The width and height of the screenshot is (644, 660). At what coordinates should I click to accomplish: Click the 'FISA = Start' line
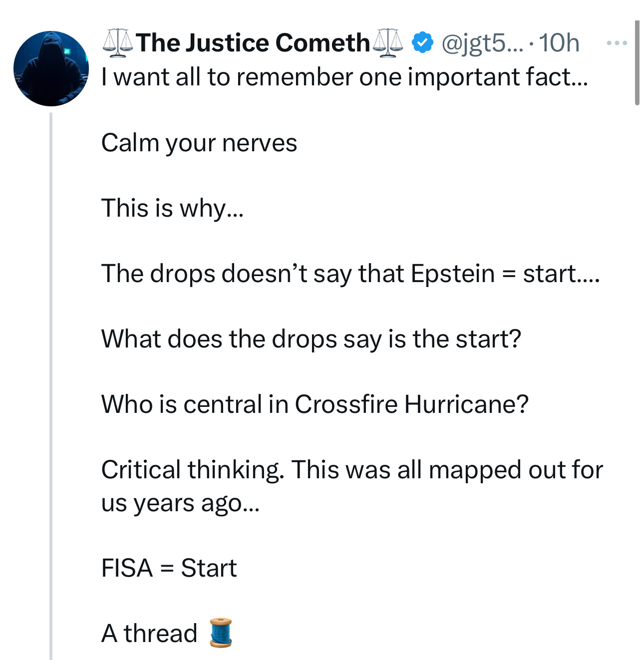[x=169, y=568]
